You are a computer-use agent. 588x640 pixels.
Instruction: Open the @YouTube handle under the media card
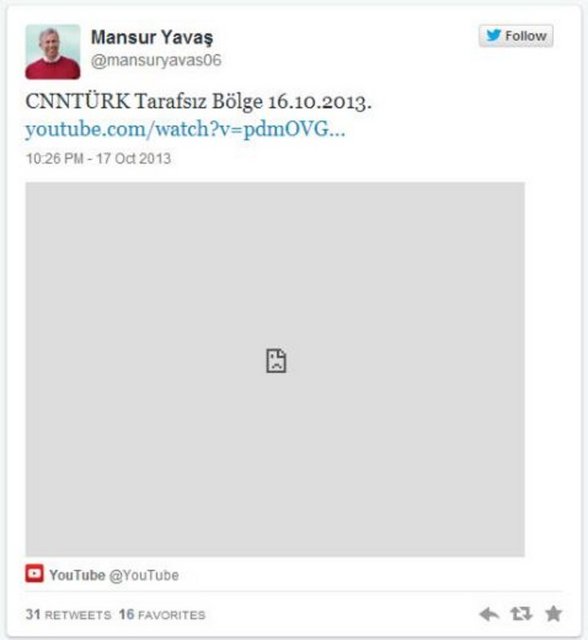[x=144, y=575]
